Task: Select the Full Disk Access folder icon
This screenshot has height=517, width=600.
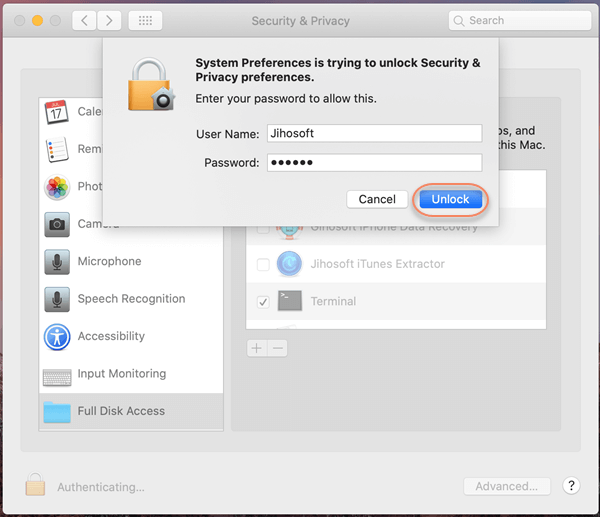Action: pyautogui.click(x=57, y=412)
